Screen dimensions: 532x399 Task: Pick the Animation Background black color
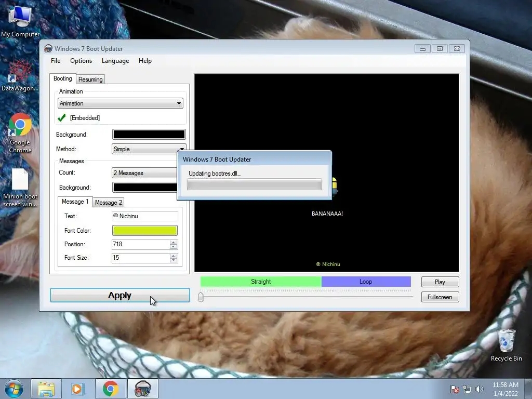[x=149, y=135]
